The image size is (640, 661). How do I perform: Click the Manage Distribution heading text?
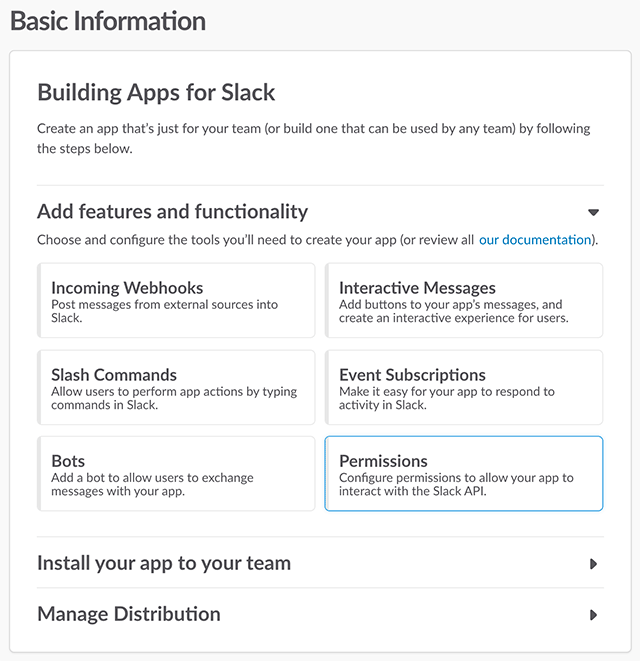coord(129,614)
